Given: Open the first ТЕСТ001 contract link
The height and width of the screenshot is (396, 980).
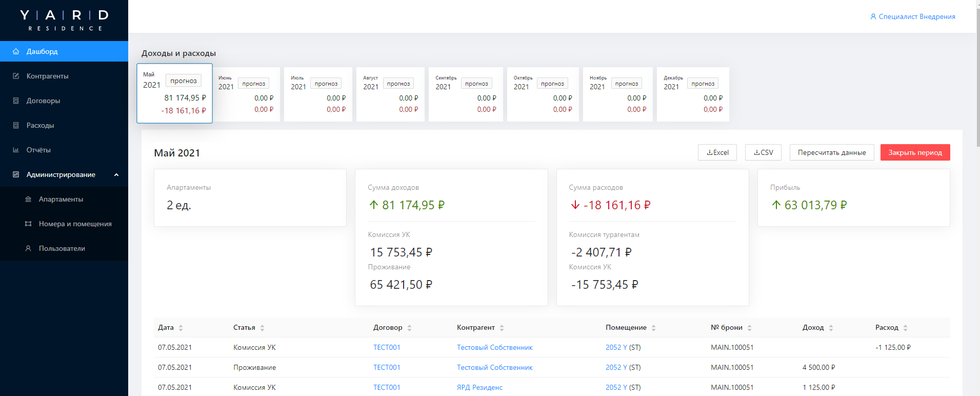Looking at the screenshot, I should [387, 347].
